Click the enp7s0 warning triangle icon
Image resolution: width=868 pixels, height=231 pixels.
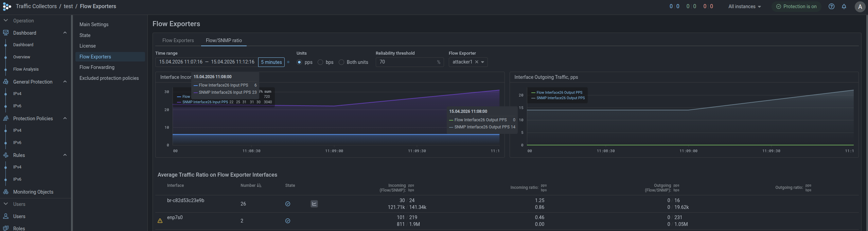(x=160, y=221)
